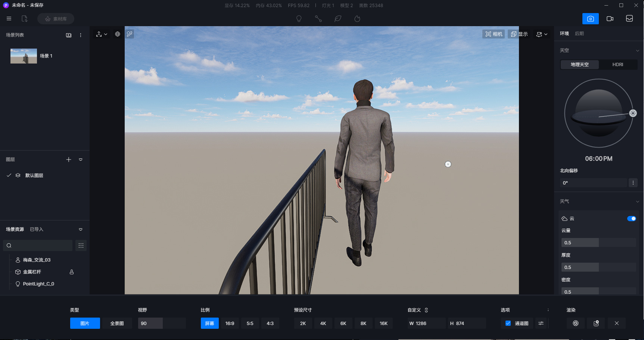Switch to the 后期 tab
Screen dimensions: 644x340
[579, 34]
